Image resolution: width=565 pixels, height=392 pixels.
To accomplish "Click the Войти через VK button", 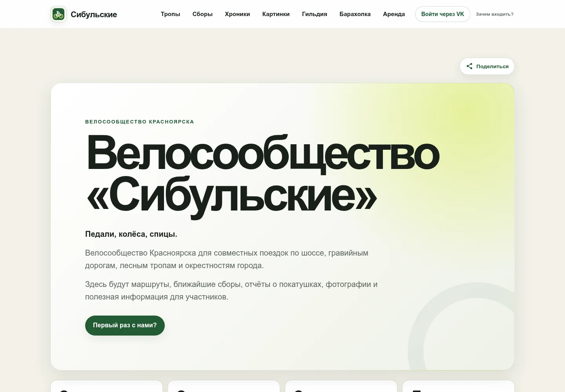I will pyautogui.click(x=443, y=14).
